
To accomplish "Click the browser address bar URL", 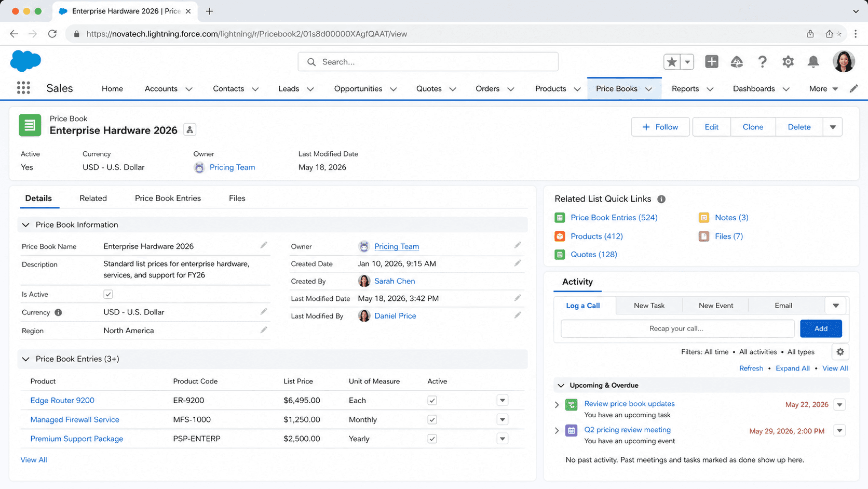I will (x=247, y=34).
